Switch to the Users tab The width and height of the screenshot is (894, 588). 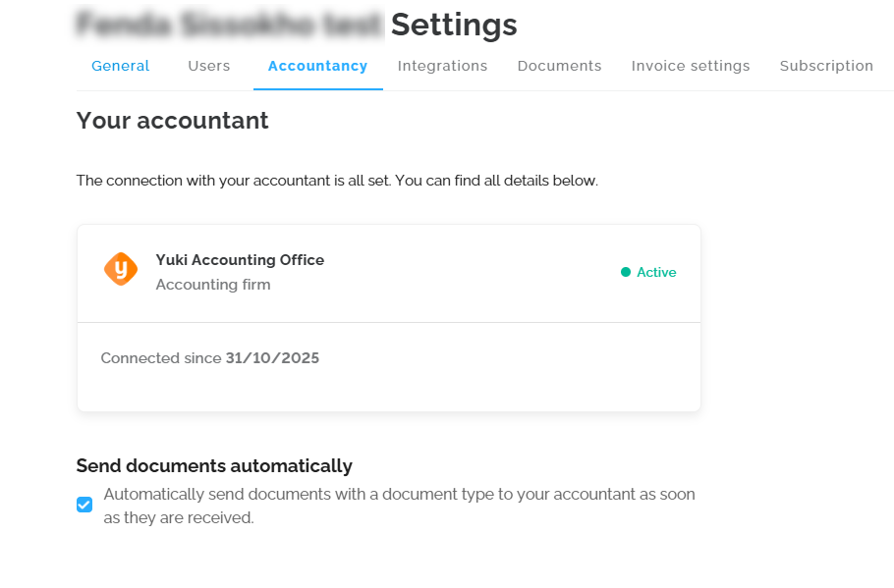[x=208, y=66]
